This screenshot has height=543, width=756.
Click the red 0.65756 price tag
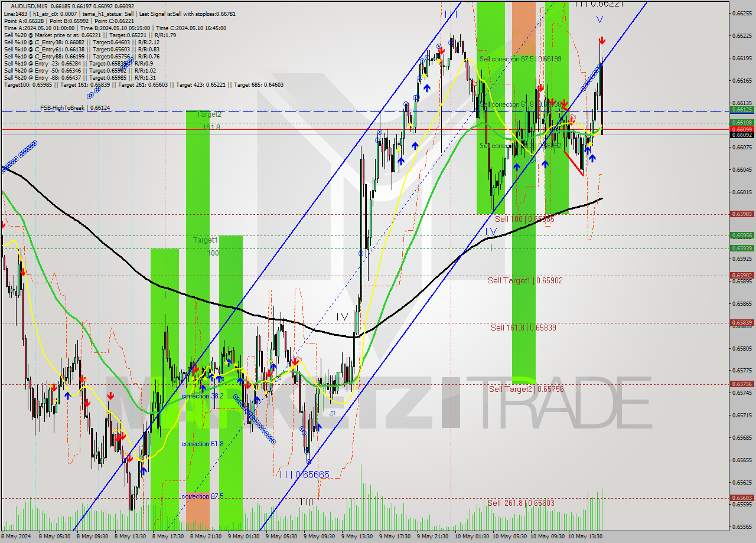coord(742,384)
